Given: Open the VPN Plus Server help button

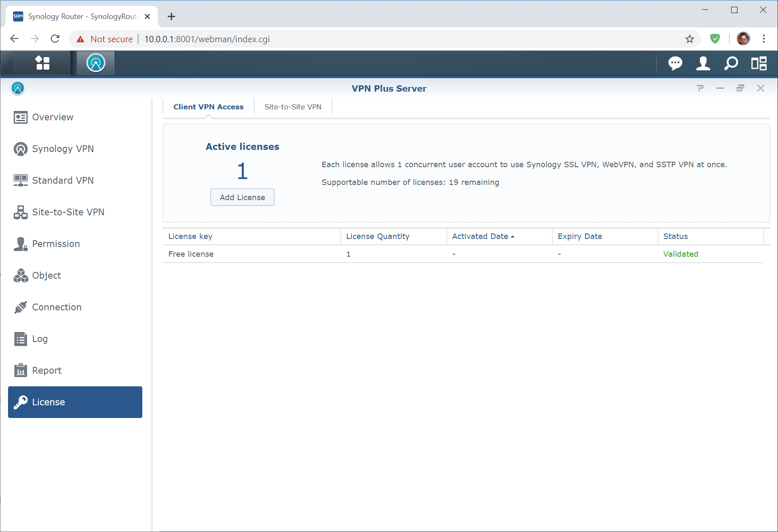Looking at the screenshot, I should point(700,88).
